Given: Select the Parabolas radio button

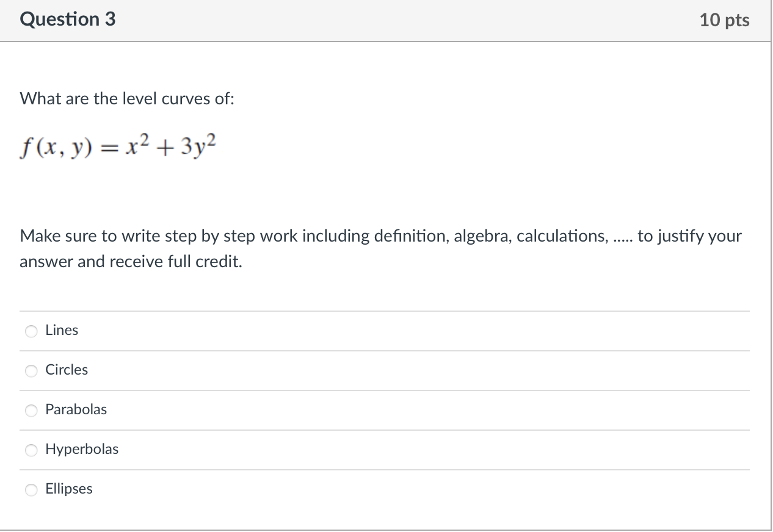Looking at the screenshot, I should click(31, 410).
